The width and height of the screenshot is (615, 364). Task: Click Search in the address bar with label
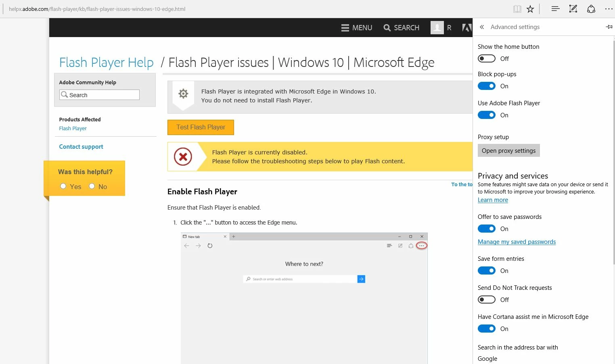(518, 347)
